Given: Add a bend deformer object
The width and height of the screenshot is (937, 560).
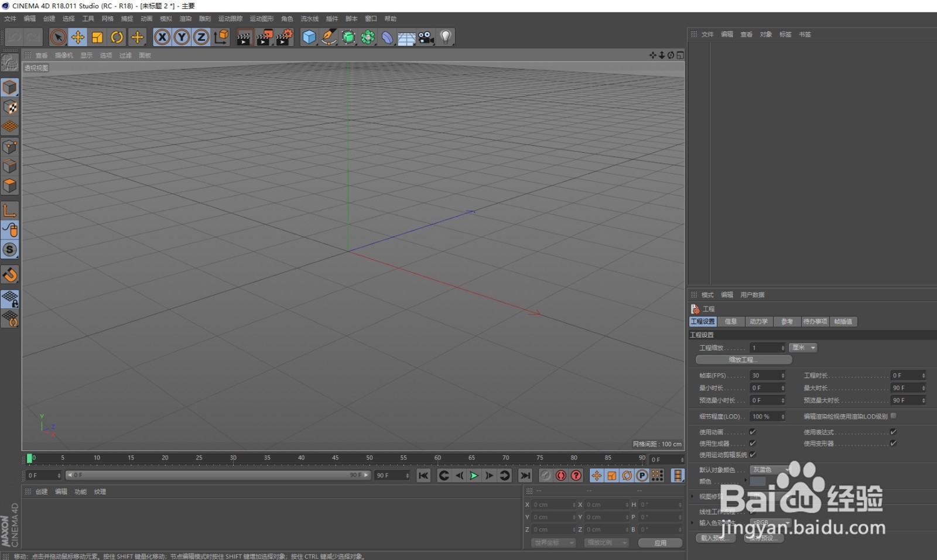Looking at the screenshot, I should [x=387, y=37].
